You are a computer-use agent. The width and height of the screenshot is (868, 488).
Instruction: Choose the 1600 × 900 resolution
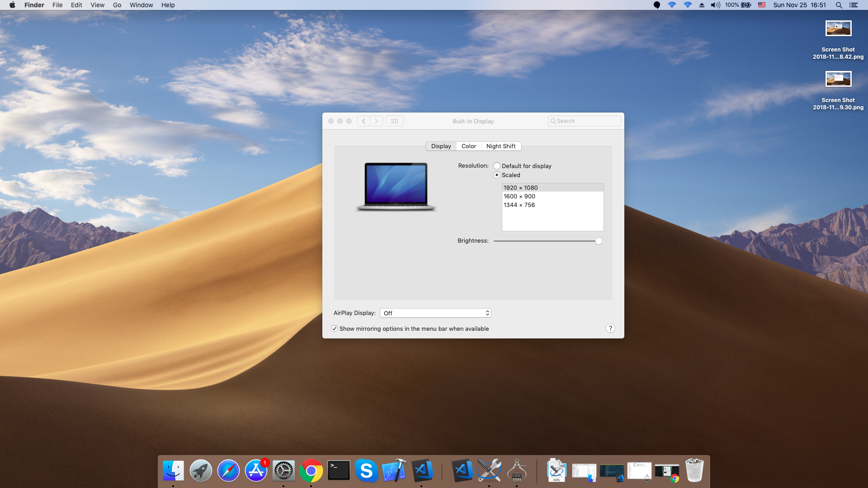pos(519,196)
